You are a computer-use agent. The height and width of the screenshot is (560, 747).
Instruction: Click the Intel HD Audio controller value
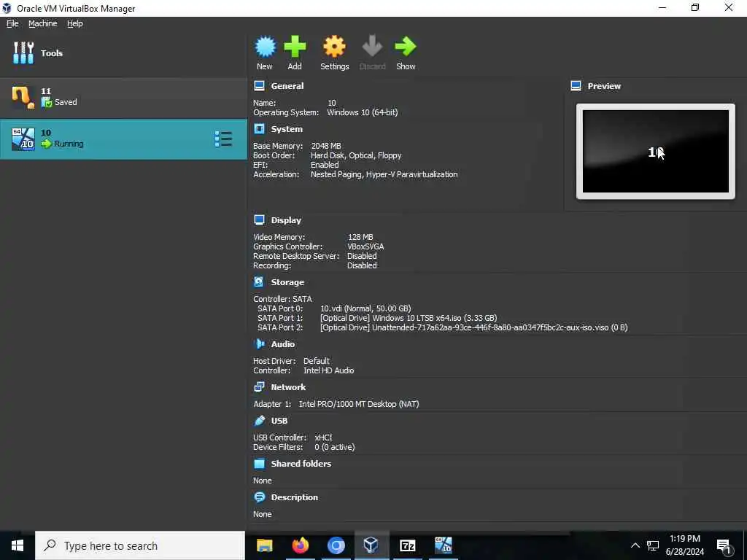coord(329,370)
